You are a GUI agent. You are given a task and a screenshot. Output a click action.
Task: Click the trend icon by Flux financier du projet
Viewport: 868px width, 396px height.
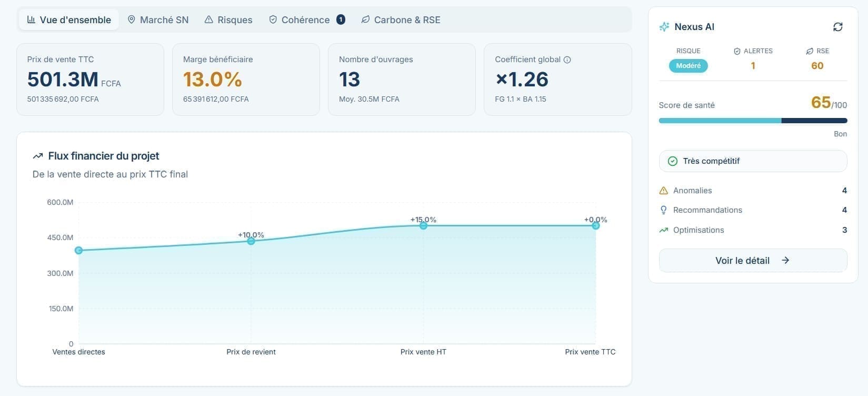point(38,156)
